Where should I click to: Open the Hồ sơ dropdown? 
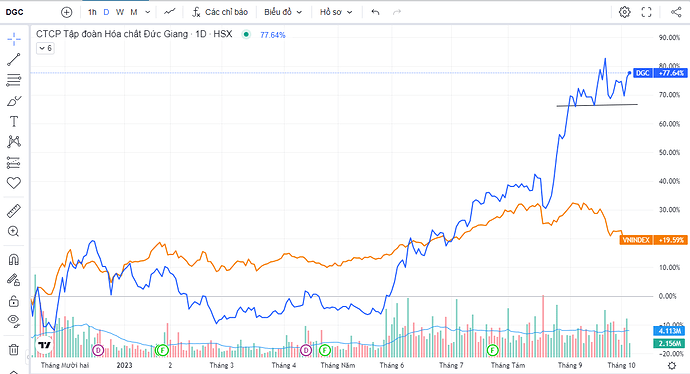tap(336, 12)
